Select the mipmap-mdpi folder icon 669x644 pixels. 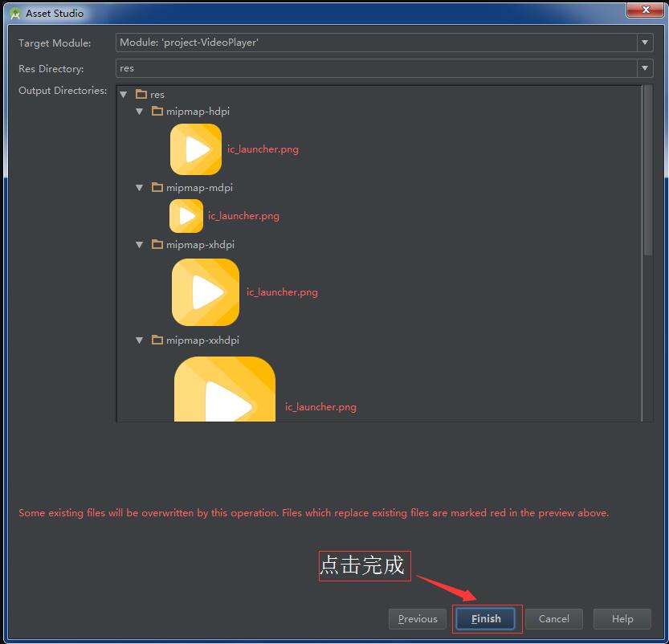click(x=157, y=187)
